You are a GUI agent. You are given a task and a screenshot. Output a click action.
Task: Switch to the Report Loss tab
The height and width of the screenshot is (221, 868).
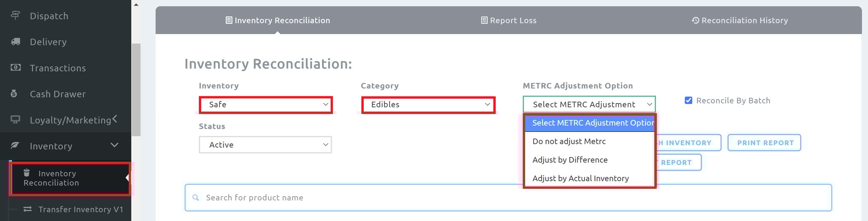[508, 20]
